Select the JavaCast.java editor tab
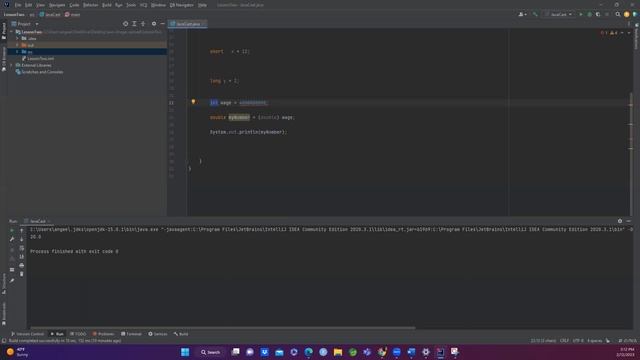640x360 pixels. tap(188, 24)
